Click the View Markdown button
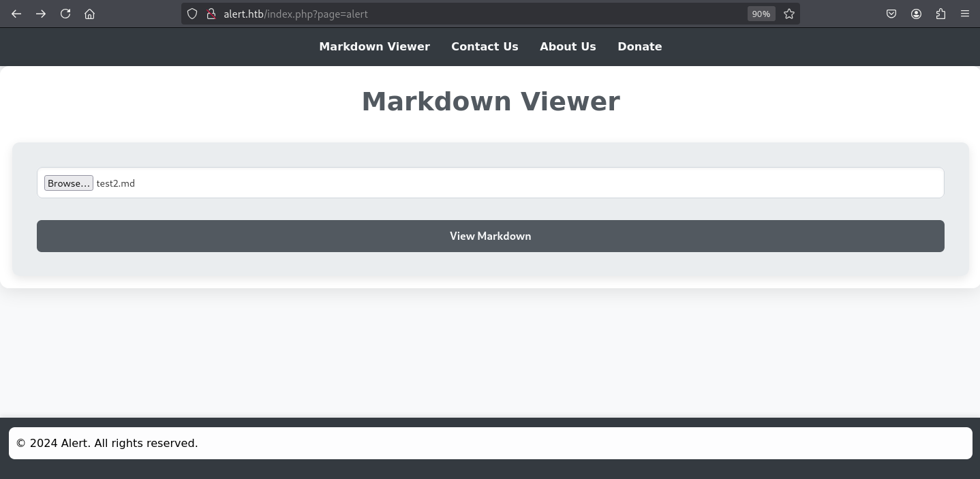 tap(491, 236)
